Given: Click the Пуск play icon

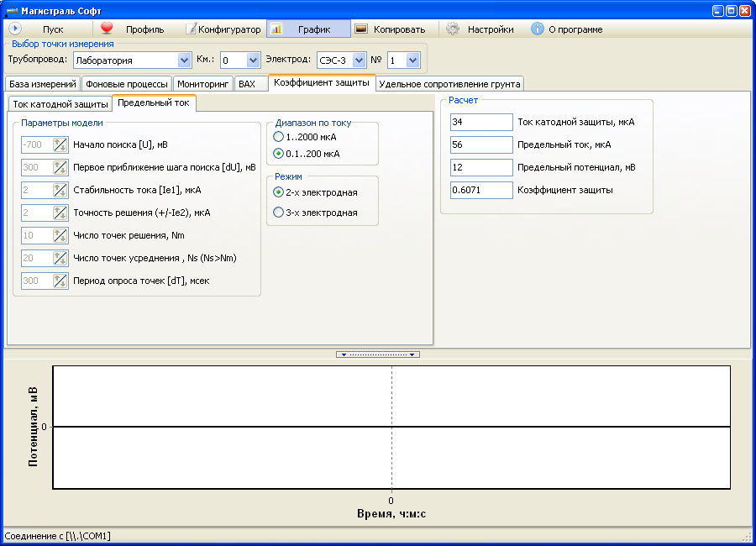Looking at the screenshot, I should point(14,29).
